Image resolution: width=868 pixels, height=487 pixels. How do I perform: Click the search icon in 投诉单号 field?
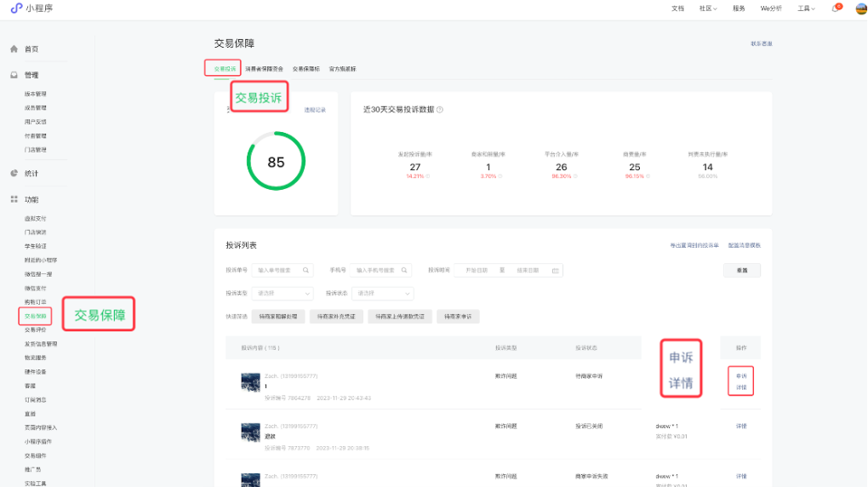306,270
